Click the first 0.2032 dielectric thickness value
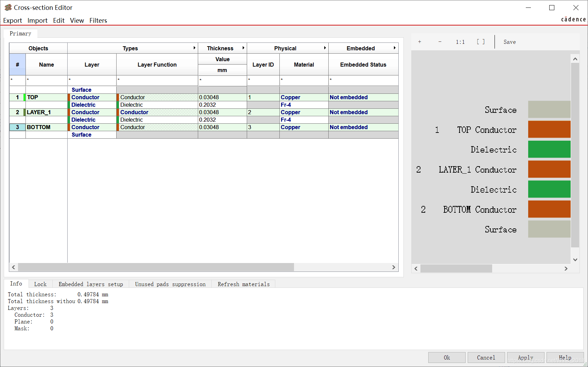Screen dimensions: 588x367 click(x=222, y=105)
